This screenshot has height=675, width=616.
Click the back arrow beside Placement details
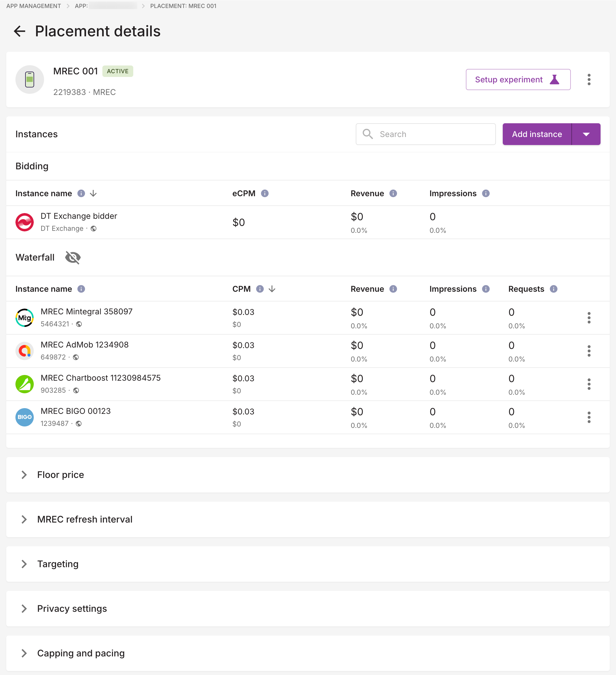click(x=19, y=31)
